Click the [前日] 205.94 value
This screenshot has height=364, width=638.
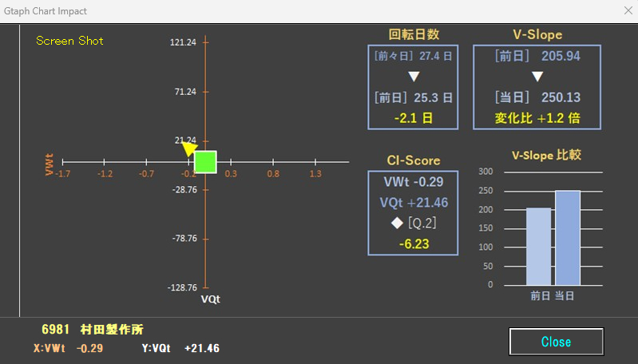[537, 56]
